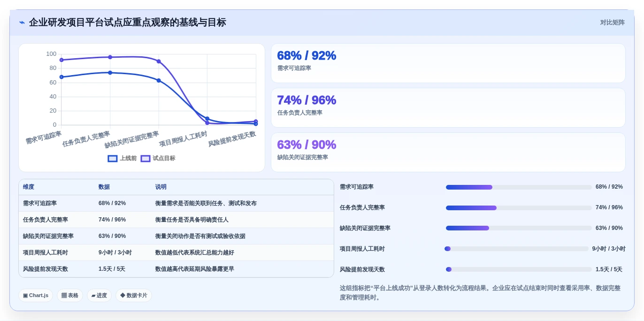The width and height of the screenshot is (644, 321).
Task: Click table value 9小时 / 3小时
Action: [115, 252]
